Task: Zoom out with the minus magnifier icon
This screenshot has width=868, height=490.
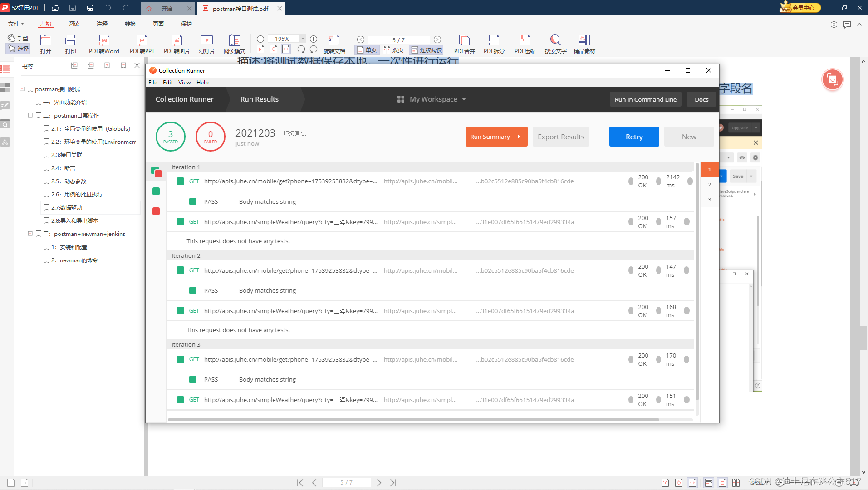Action: [x=260, y=39]
